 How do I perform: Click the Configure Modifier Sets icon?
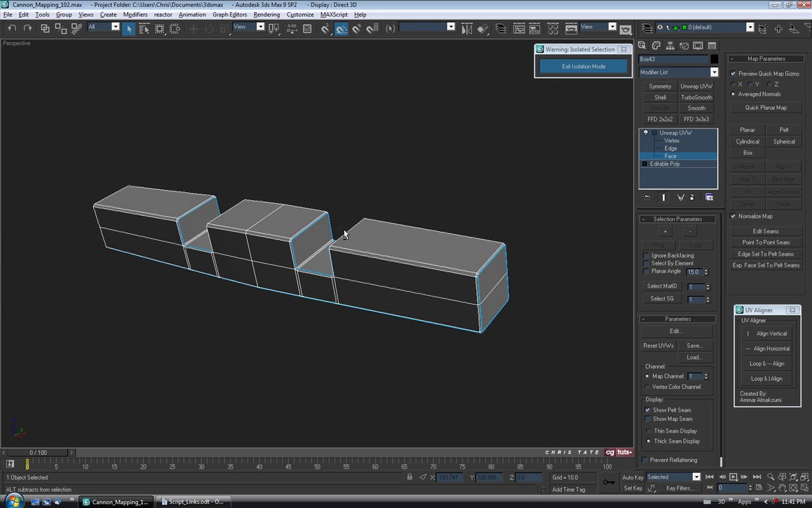click(709, 197)
